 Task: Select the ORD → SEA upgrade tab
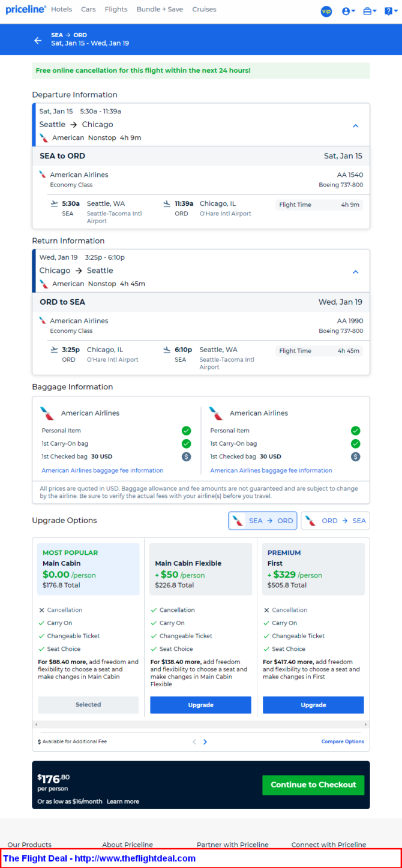point(335,521)
